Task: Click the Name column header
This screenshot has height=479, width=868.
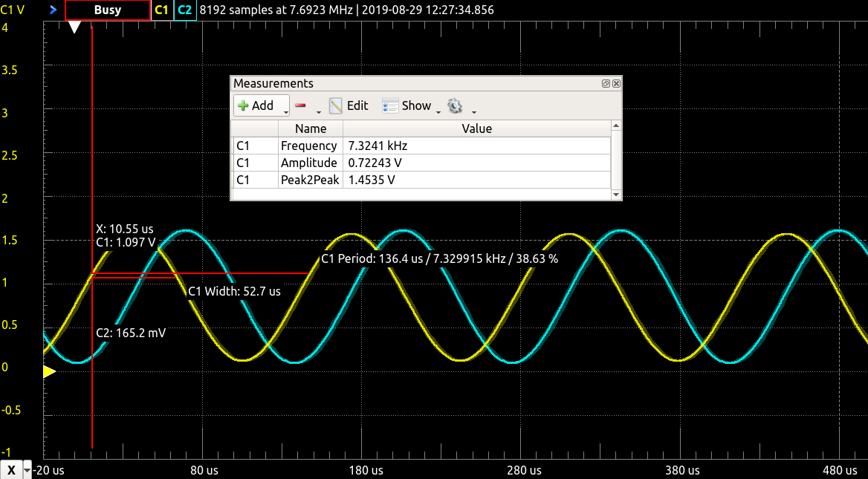Action: tap(310, 128)
